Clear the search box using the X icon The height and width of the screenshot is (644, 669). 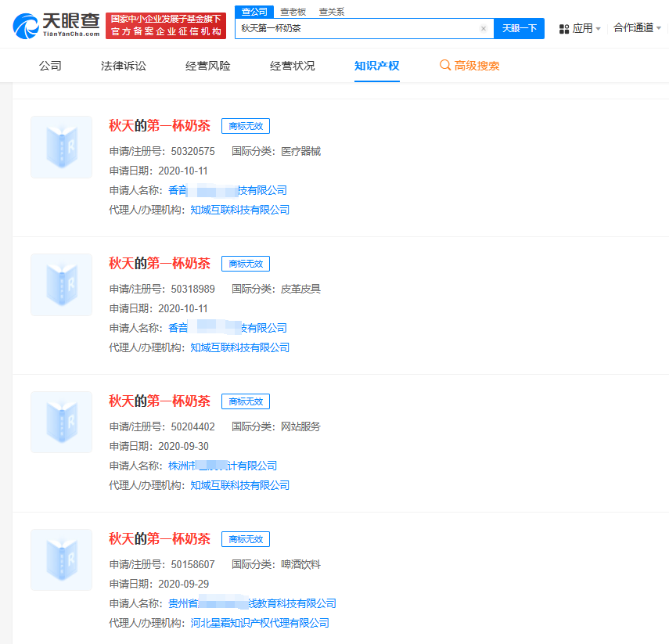tap(483, 28)
